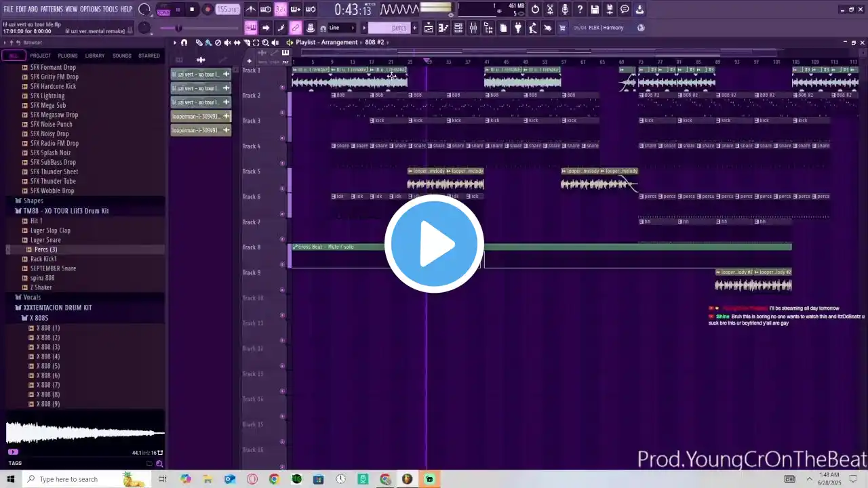Open the PATTERNS menu
Image resolution: width=868 pixels, height=488 pixels.
pyautogui.click(x=52, y=9)
